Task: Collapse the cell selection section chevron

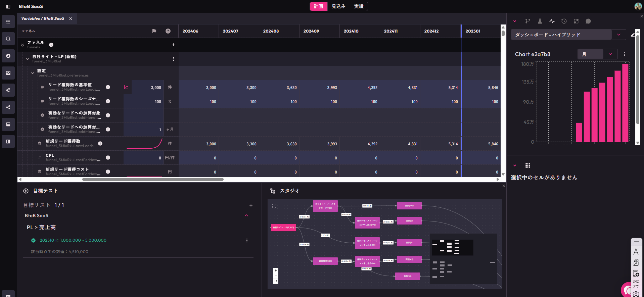Action: [514, 165]
